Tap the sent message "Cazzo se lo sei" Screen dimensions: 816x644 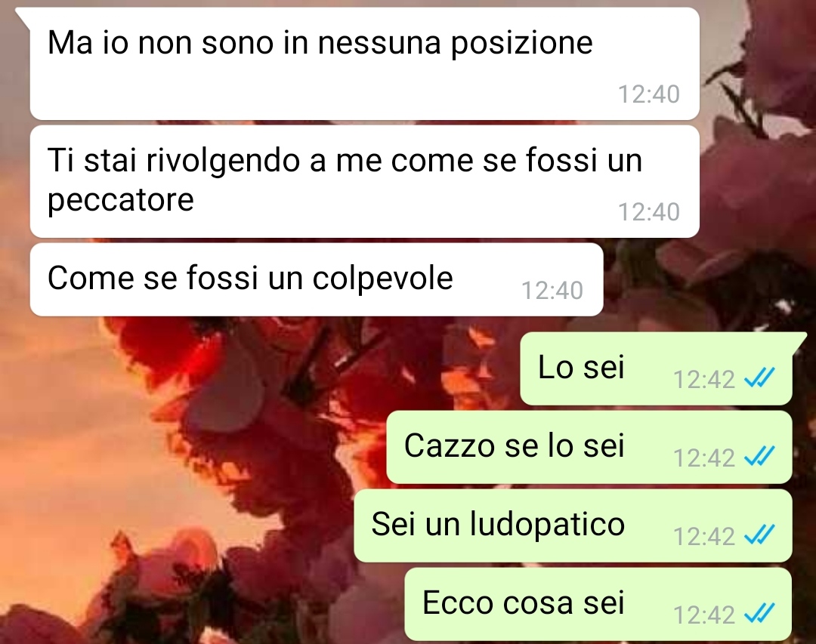point(589,448)
